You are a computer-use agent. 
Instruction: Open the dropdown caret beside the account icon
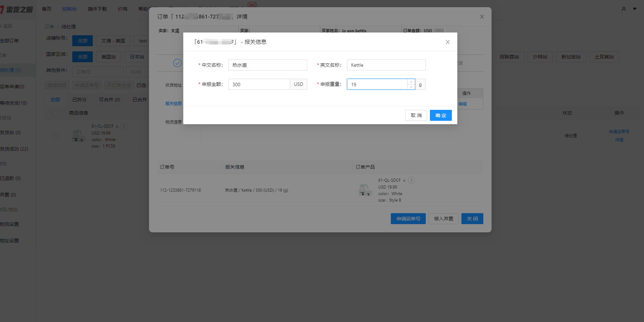(x=634, y=9)
